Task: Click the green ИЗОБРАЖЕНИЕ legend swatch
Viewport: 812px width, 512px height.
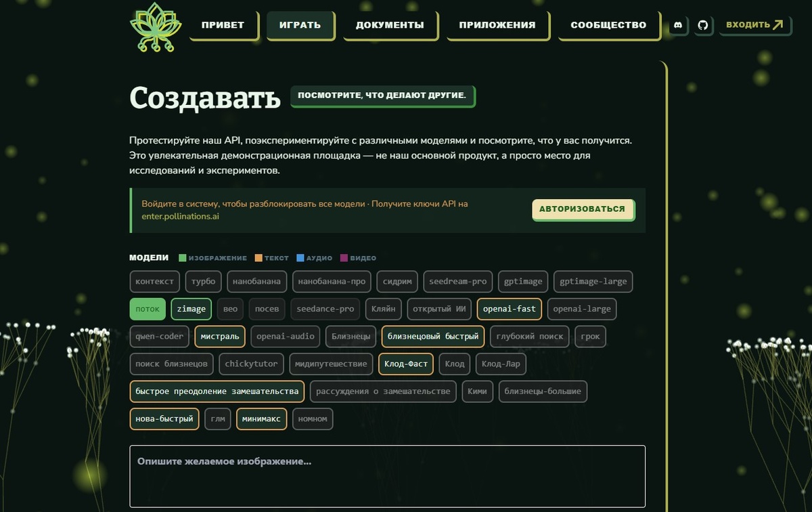Action: tap(183, 258)
